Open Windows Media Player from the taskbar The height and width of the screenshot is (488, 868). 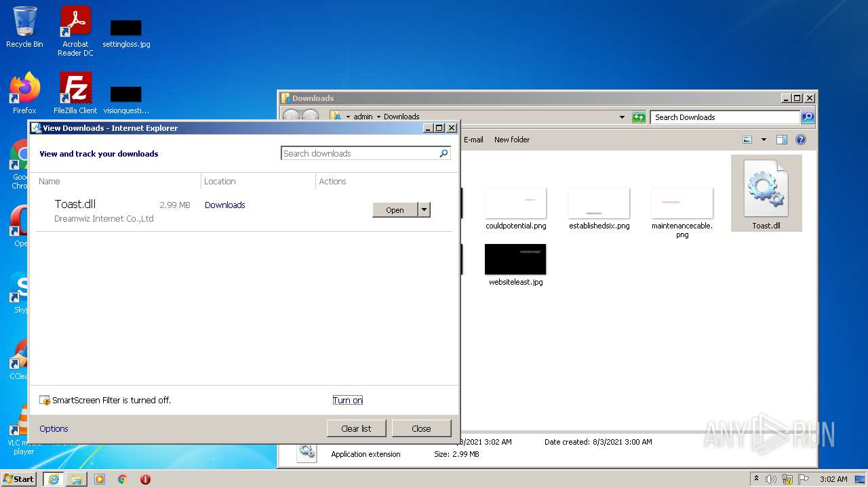pos(100,479)
